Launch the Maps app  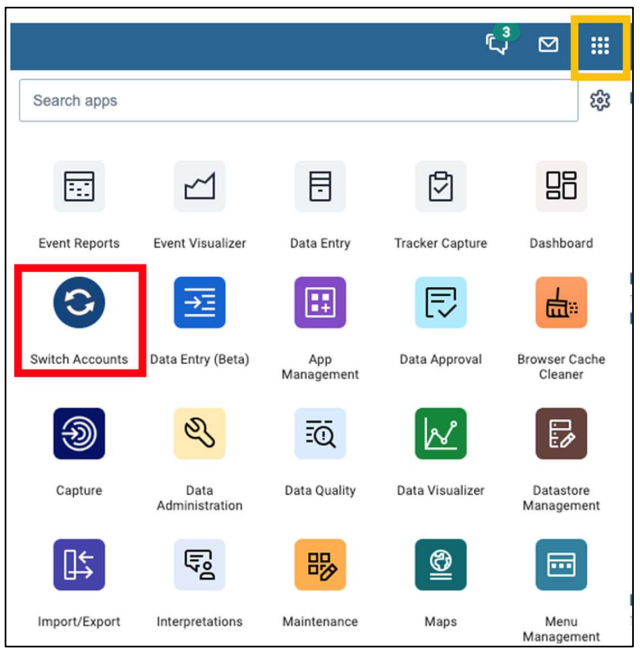click(441, 565)
